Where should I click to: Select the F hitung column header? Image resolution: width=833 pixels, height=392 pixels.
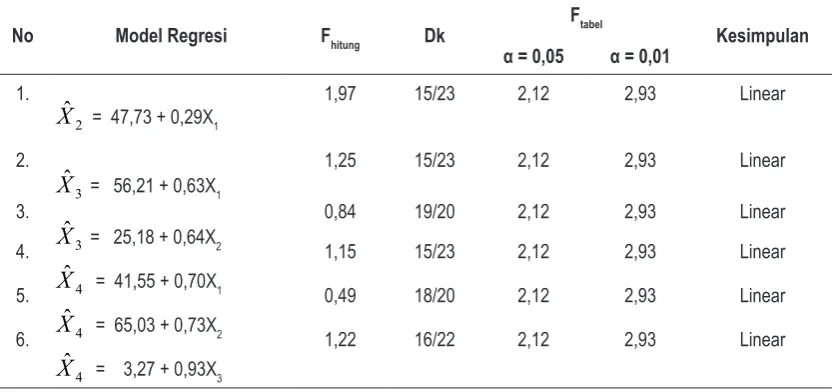pos(340,38)
